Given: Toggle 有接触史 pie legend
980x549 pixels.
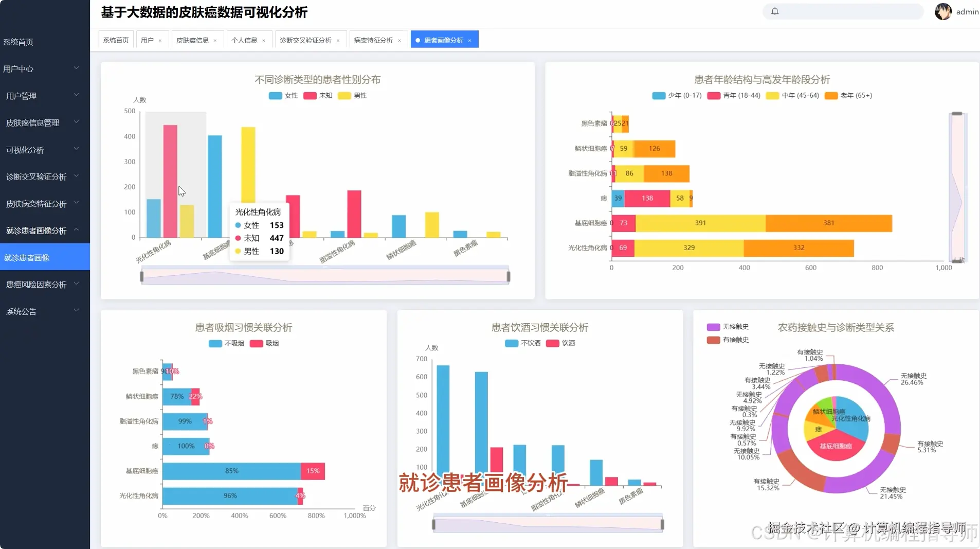Looking at the screenshot, I should click(x=728, y=340).
